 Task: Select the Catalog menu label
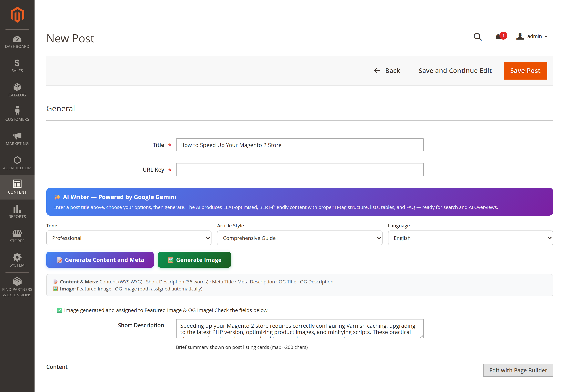[17, 95]
